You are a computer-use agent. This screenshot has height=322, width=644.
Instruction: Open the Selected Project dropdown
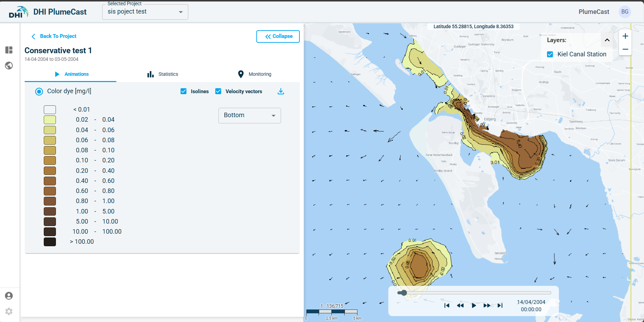(145, 12)
